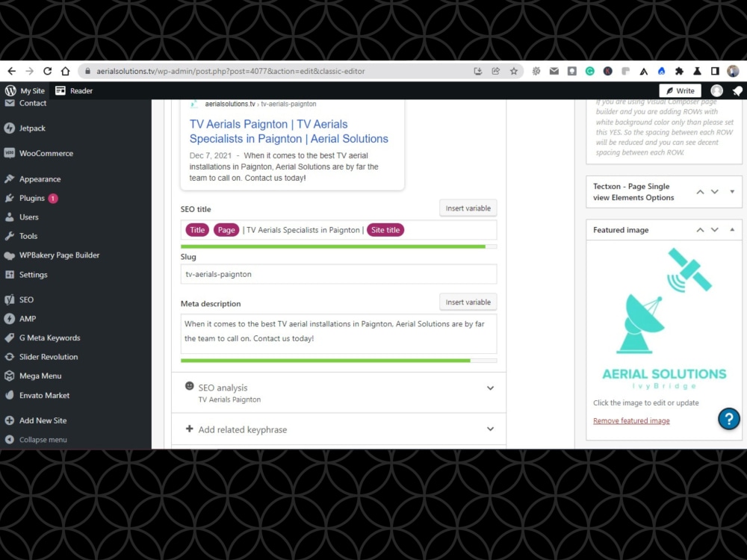Viewport: 747px width, 560px height.
Task: Click the snippet preview title link
Action: point(288,131)
